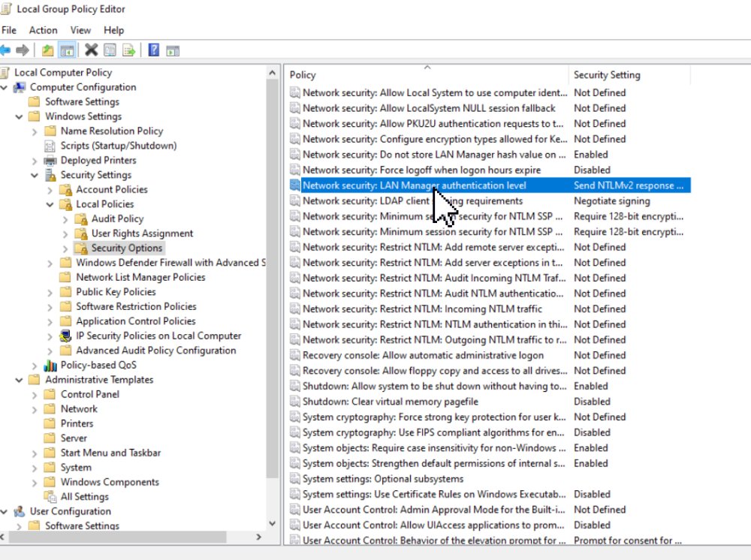Open the Action menu
751x560 pixels.
(x=43, y=30)
